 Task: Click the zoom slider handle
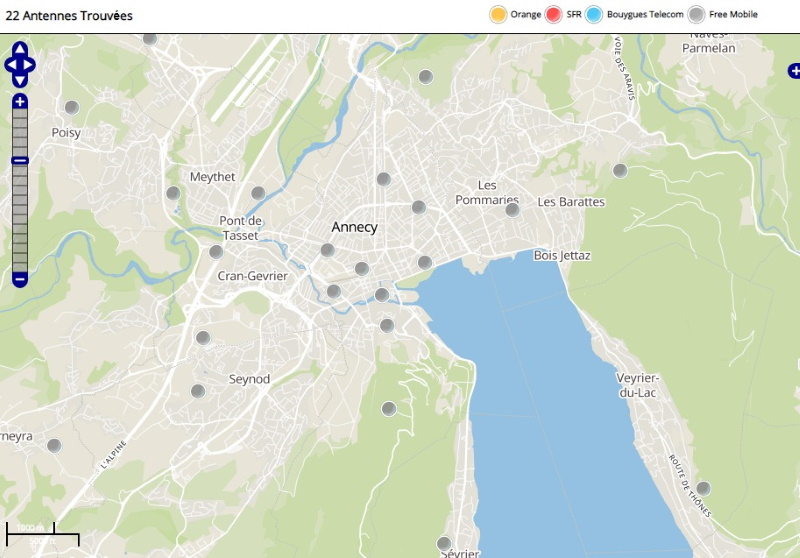click(x=20, y=161)
